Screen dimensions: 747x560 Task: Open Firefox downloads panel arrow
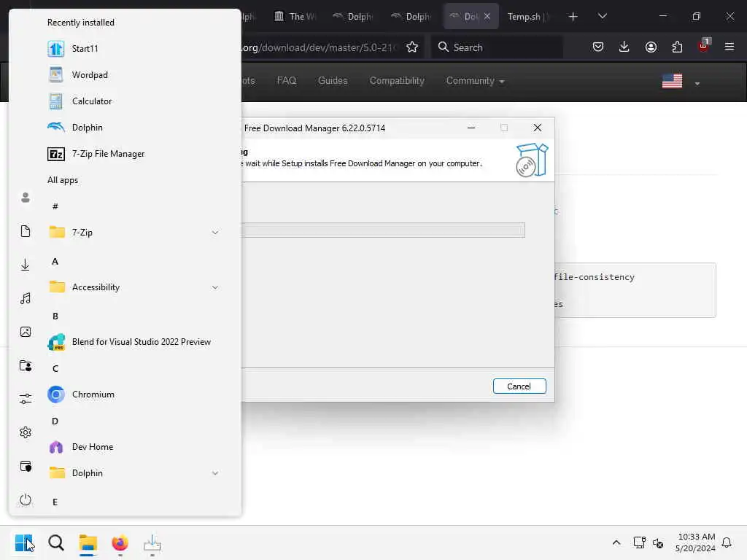pos(624,47)
